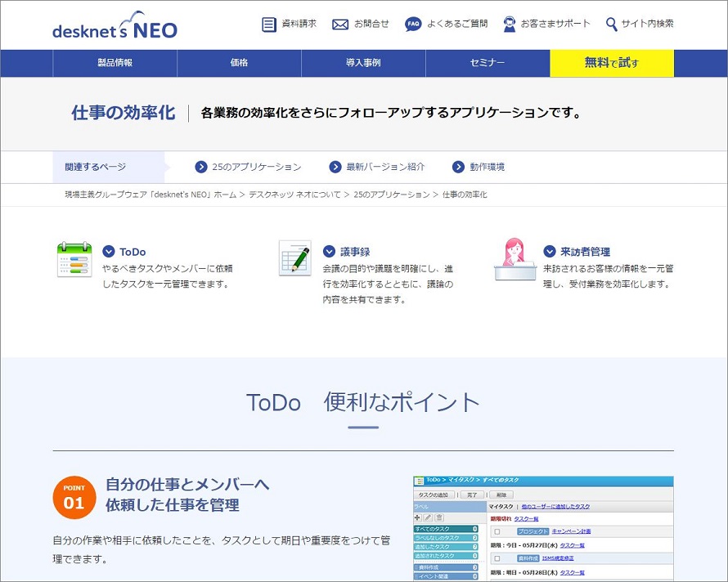The image size is (728, 582).
Task: Open the お問合せ text link
Action: [x=371, y=24]
